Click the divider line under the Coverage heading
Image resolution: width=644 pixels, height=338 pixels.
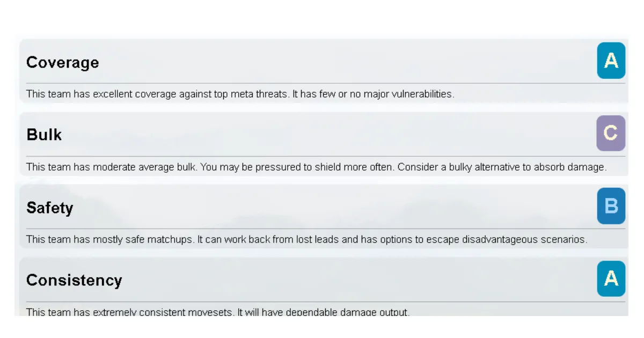(322, 83)
